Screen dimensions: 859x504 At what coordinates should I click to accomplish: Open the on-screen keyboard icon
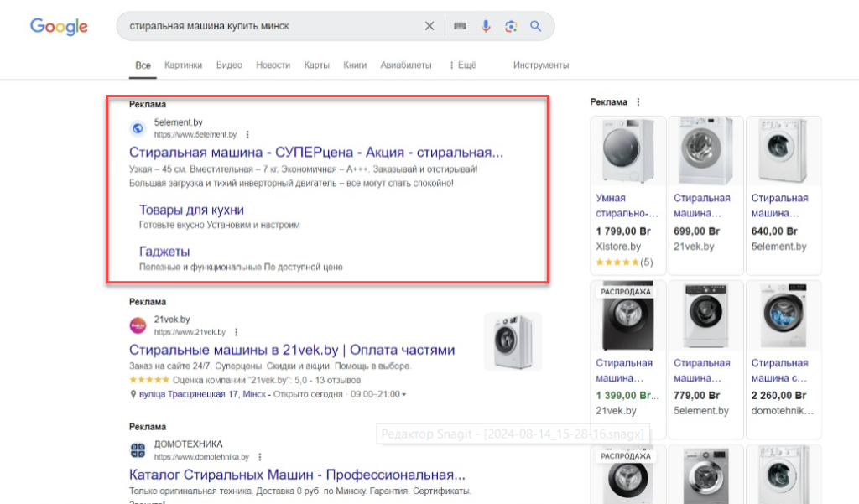tap(460, 26)
